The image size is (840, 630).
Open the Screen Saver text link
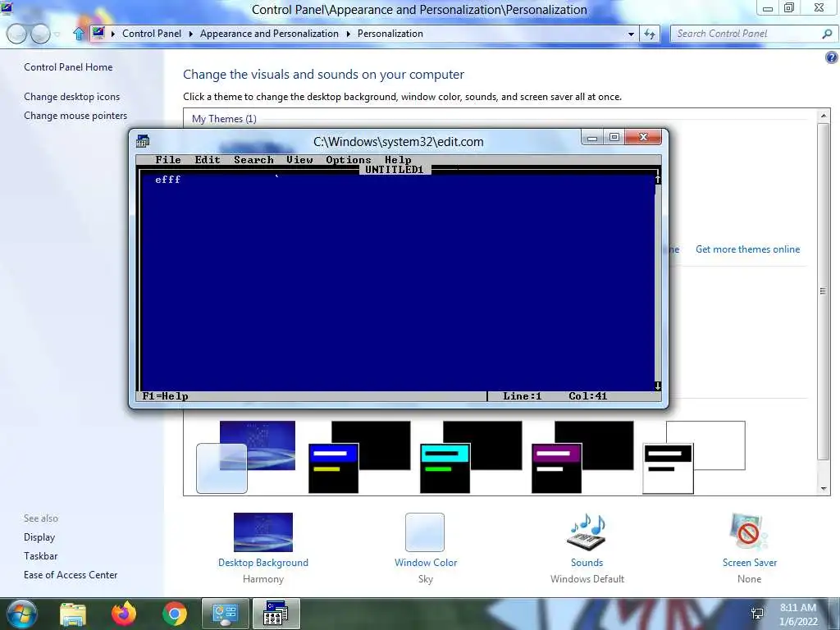tap(750, 563)
